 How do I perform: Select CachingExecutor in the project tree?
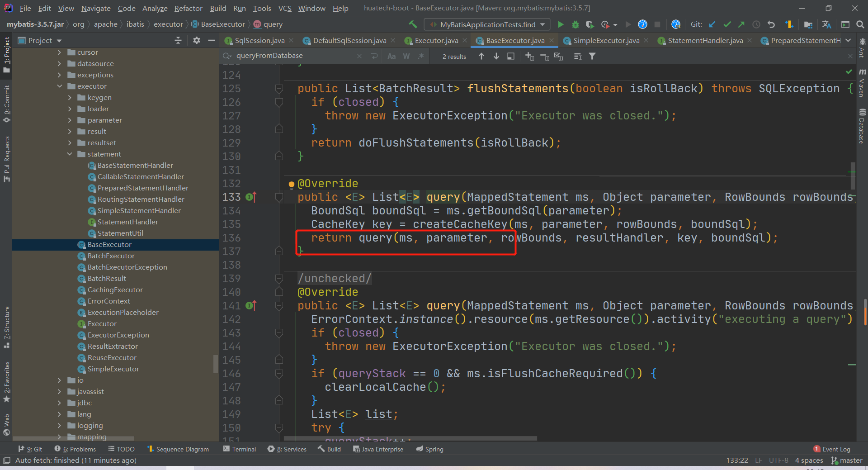115,290
